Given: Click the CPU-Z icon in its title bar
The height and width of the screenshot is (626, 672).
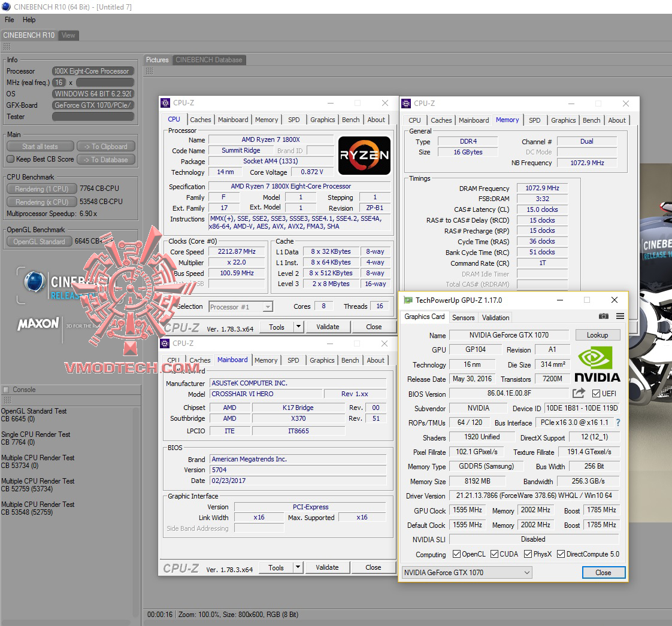Looking at the screenshot, I should 164,103.
